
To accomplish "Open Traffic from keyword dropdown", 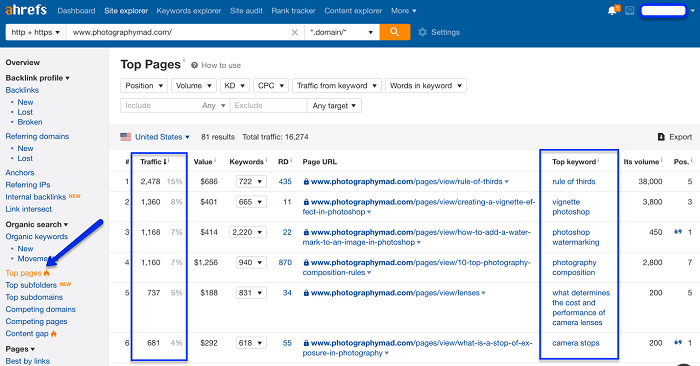I will point(337,86).
